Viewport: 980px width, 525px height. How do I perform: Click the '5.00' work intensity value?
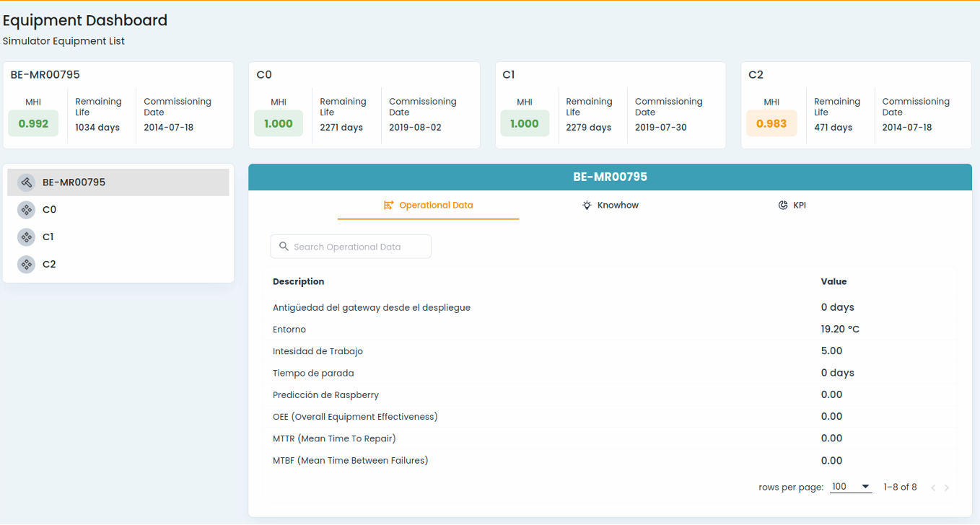tap(831, 350)
